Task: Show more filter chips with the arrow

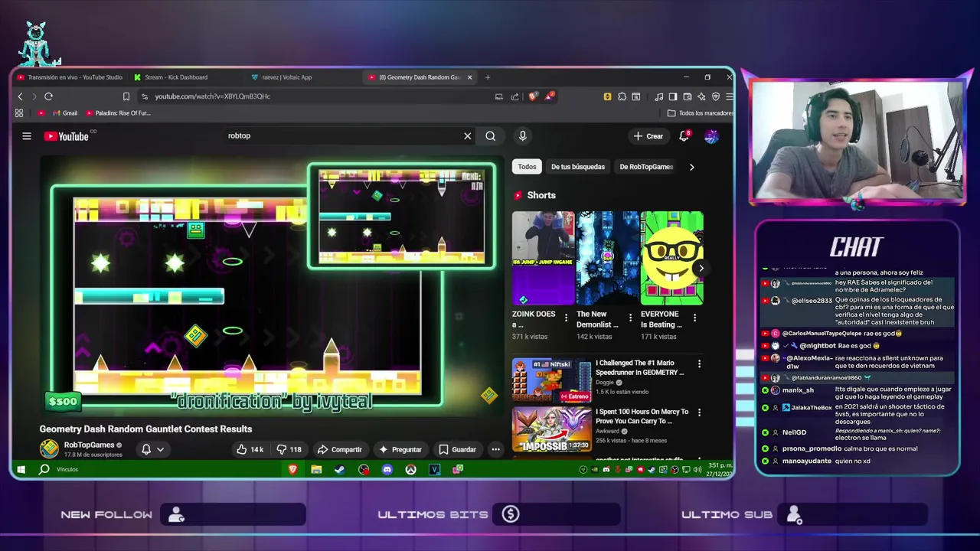Action: point(691,167)
